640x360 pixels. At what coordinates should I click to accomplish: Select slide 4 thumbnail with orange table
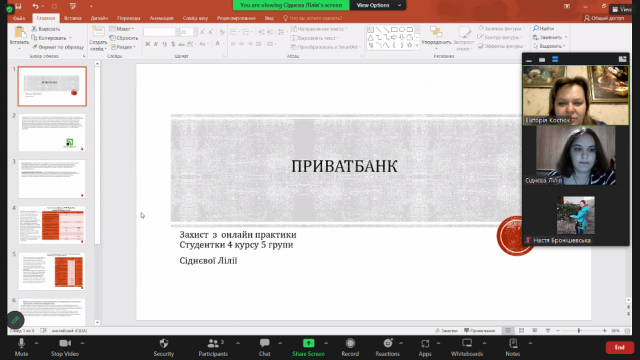tap(52, 225)
